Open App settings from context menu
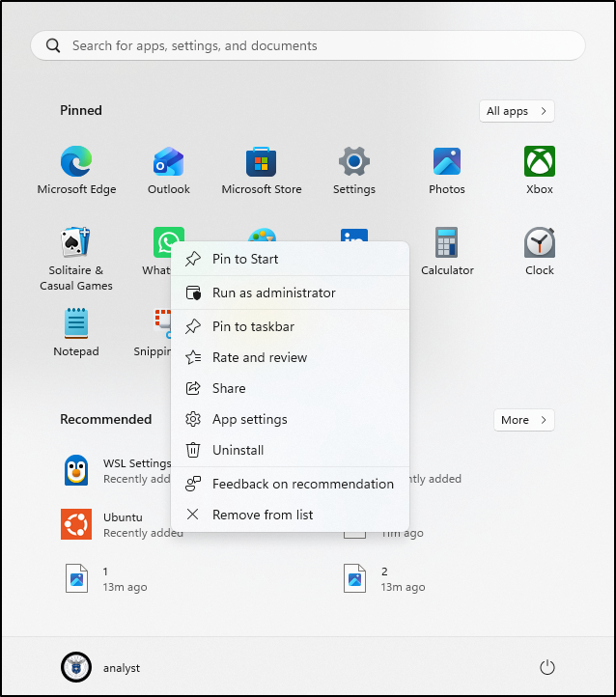This screenshot has width=616, height=697. coord(290,419)
